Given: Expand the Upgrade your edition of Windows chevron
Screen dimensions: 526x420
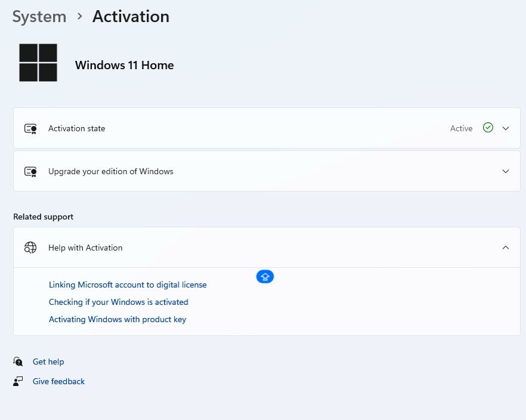Looking at the screenshot, I should tap(506, 171).
